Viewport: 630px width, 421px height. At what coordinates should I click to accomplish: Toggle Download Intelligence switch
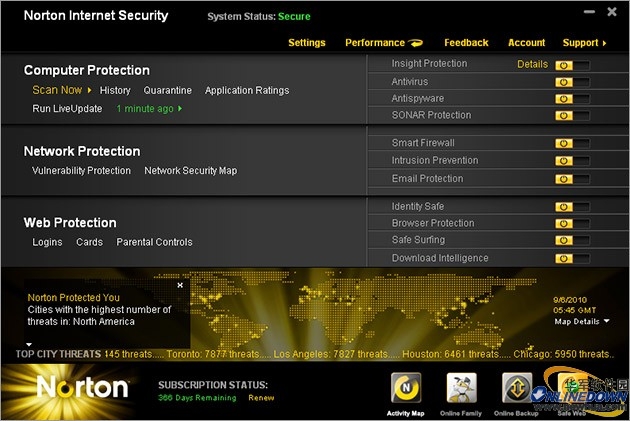pyautogui.click(x=572, y=258)
